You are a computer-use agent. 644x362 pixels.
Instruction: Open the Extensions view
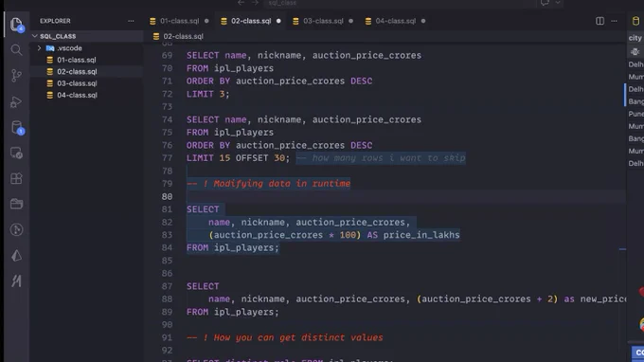(16, 178)
